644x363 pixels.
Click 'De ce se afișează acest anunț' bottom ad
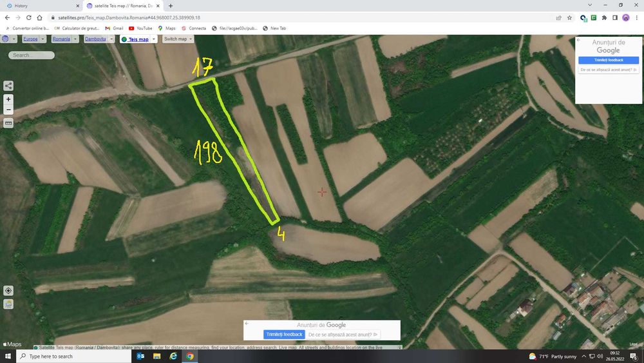click(x=343, y=335)
